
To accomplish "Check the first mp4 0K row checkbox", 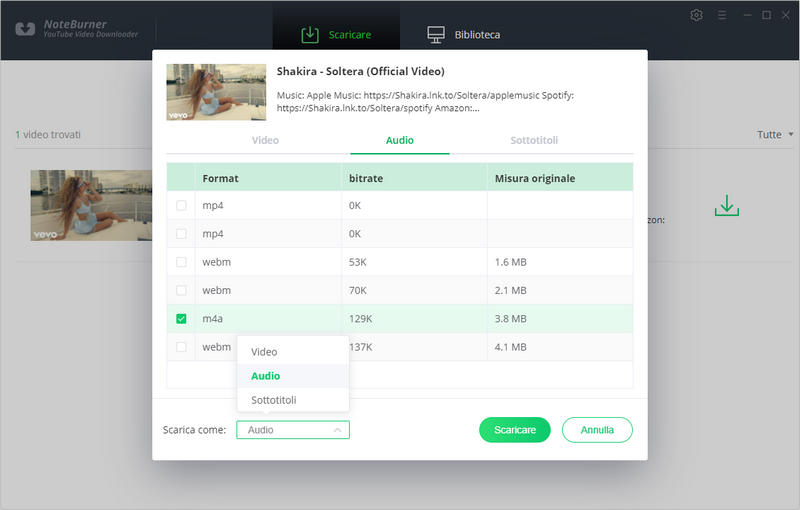I will (x=181, y=206).
